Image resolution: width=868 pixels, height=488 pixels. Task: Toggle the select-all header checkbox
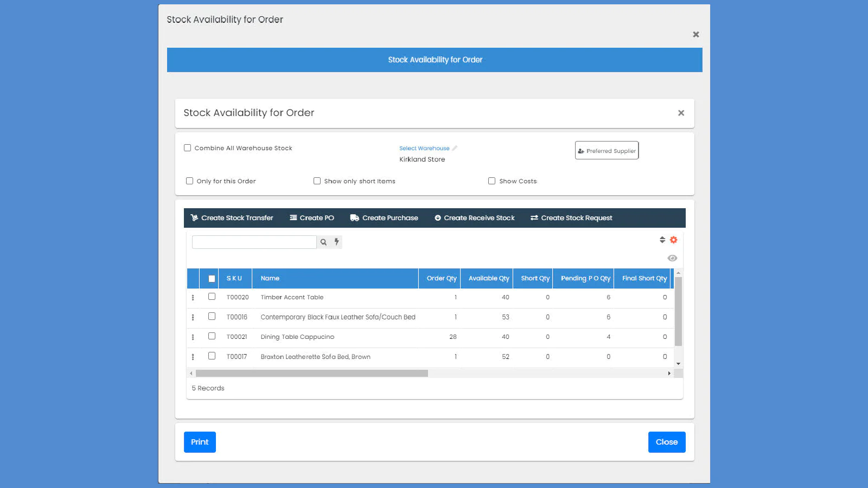pyautogui.click(x=212, y=279)
